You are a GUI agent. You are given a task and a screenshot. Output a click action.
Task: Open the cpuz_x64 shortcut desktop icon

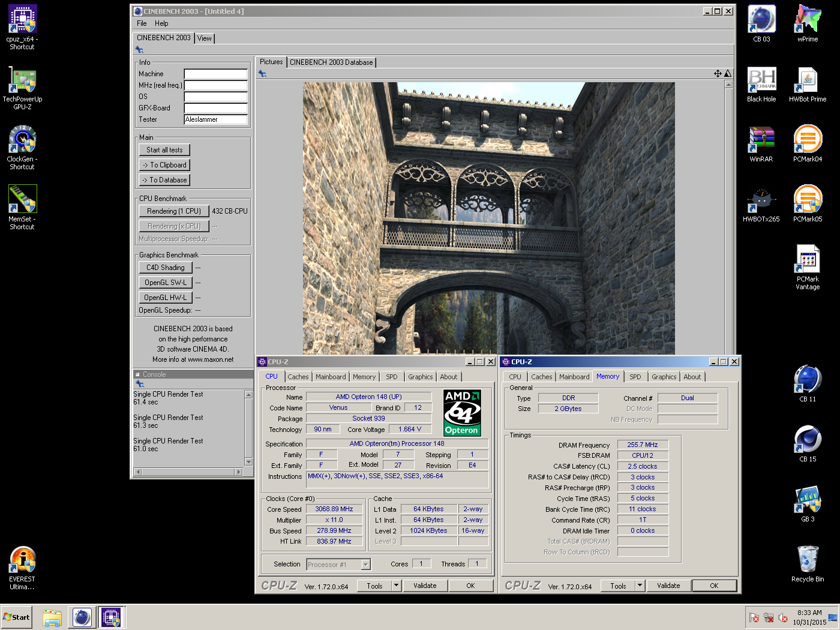tap(22, 27)
